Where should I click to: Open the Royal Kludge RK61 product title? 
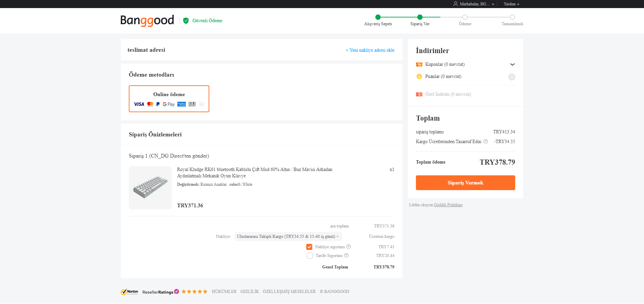(x=255, y=173)
